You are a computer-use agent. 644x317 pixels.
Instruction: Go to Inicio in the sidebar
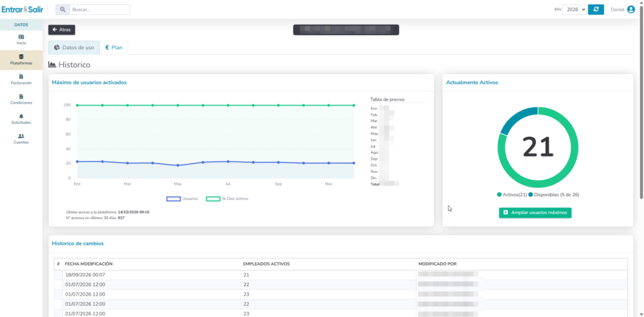coord(21,40)
